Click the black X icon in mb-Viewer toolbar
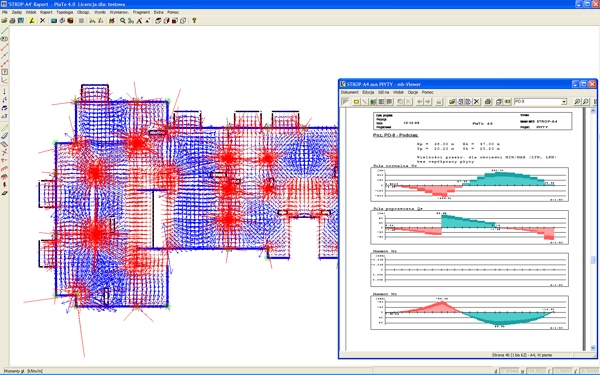Screen dimensions: 600x375 (476, 102)
